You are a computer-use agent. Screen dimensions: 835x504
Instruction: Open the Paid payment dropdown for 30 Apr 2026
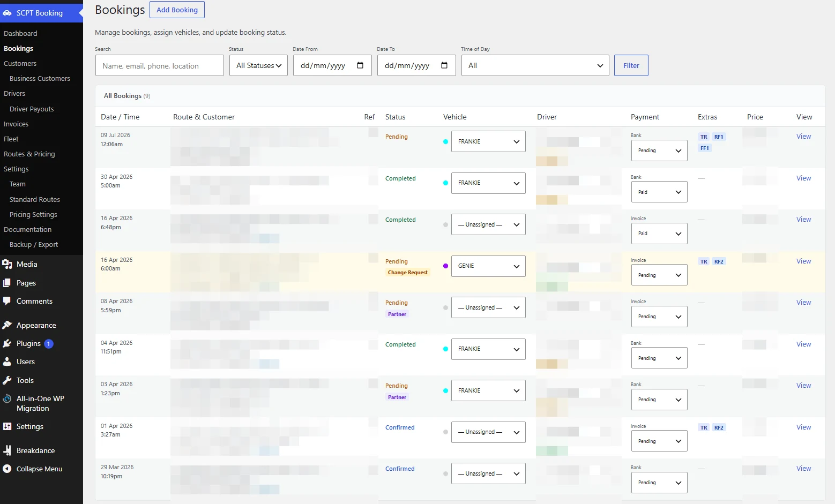tap(659, 192)
